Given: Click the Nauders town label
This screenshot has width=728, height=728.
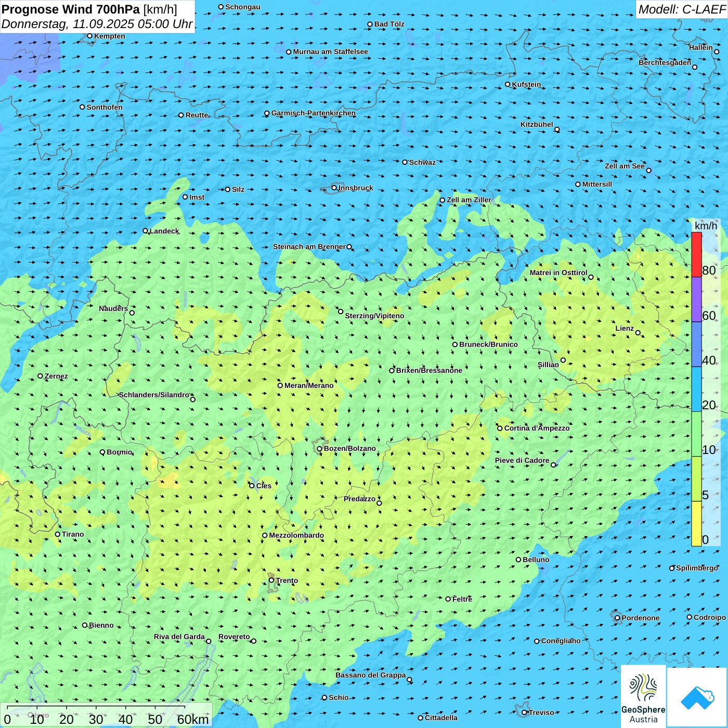Looking at the screenshot, I should click(x=113, y=308).
